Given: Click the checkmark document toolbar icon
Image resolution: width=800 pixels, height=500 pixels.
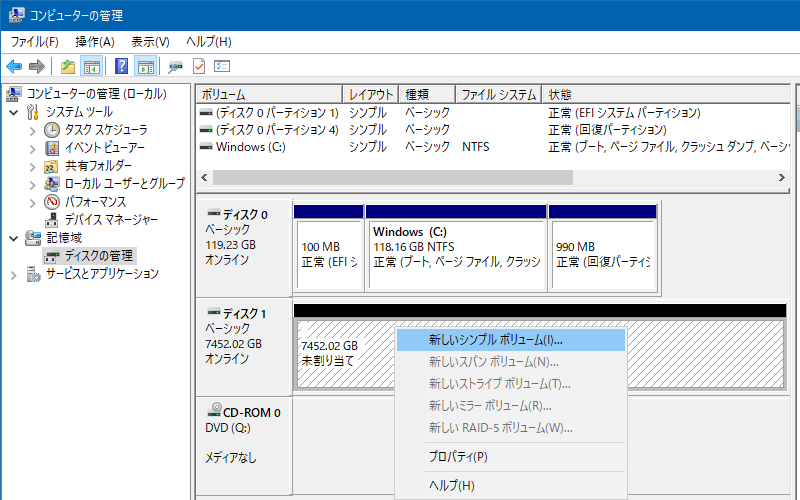Looking at the screenshot, I should click(x=199, y=66).
